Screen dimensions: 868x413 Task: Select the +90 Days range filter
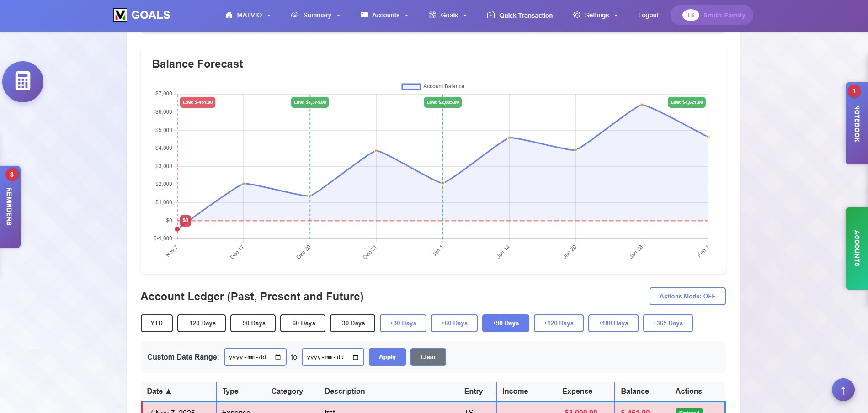(x=505, y=323)
